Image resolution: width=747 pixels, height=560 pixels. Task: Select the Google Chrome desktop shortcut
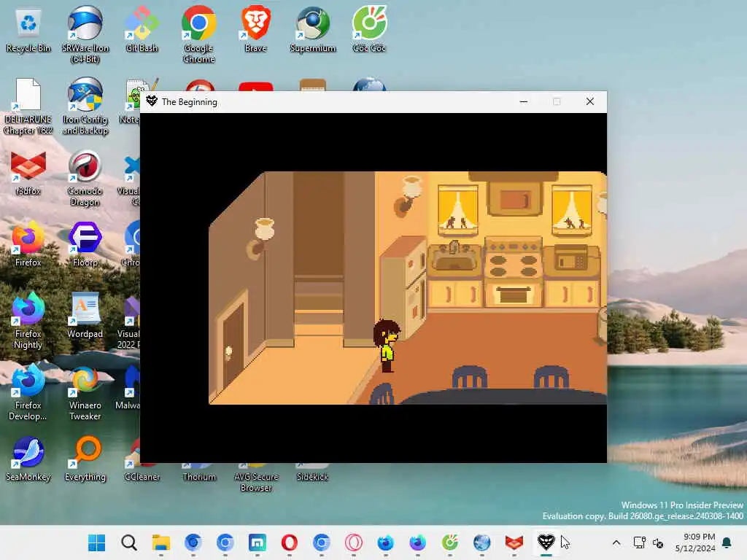(198, 35)
